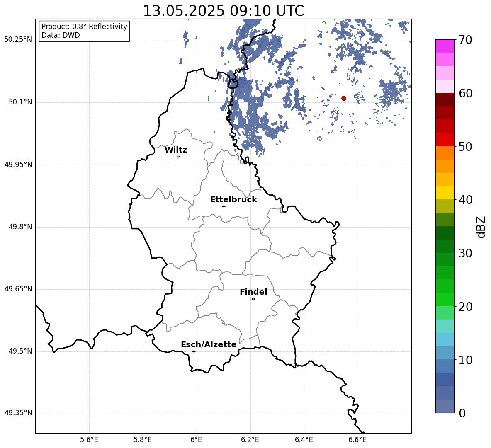Click the bright red colorbar segment above 50
The width and height of the screenshot is (491, 448).
(x=445, y=140)
